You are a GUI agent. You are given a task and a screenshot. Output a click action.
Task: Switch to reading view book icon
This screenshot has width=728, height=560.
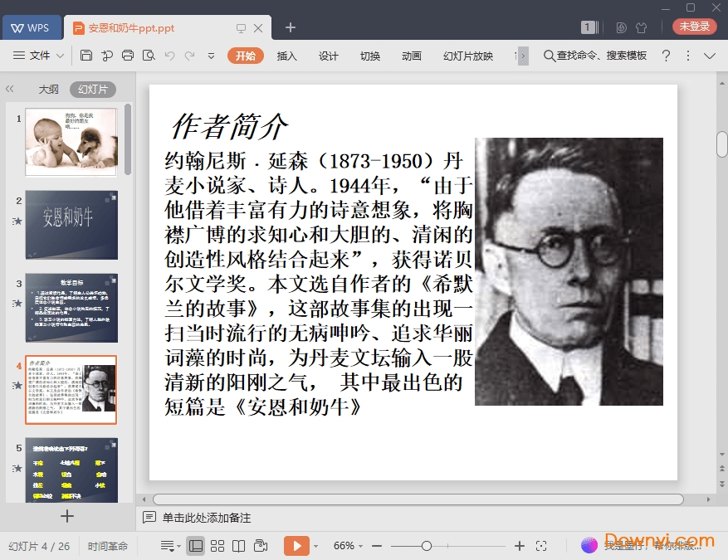(x=239, y=546)
